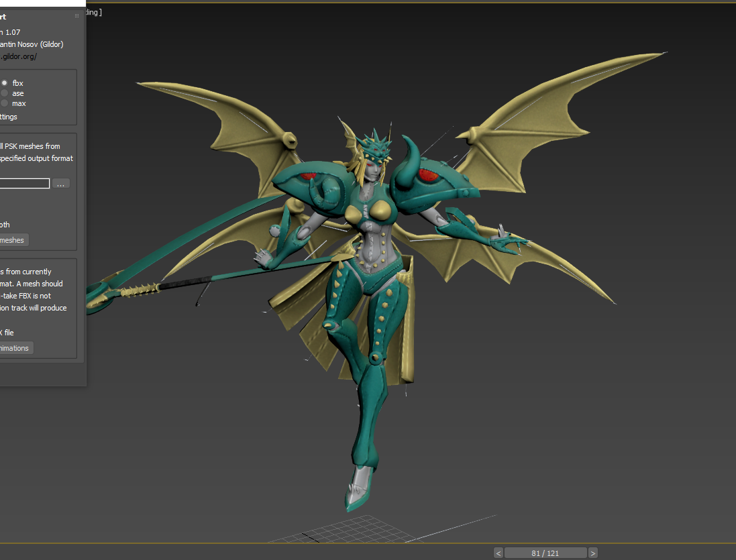This screenshot has width=736, height=560.
Task: Click the dialog title ending in 'rt'
Action: coord(3,17)
